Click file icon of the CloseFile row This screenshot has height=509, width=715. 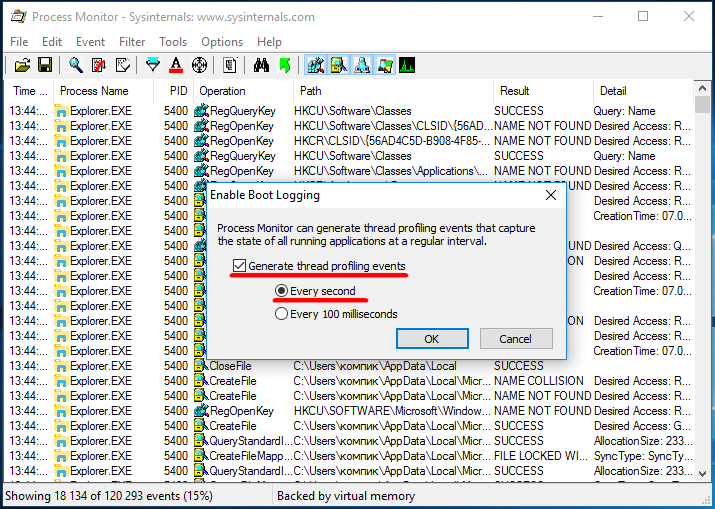click(x=201, y=366)
